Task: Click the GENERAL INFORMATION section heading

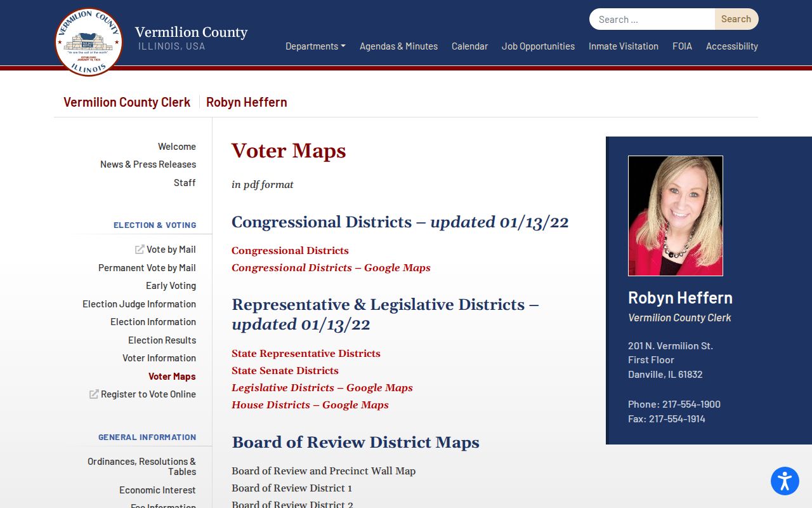Action: pyautogui.click(x=147, y=438)
